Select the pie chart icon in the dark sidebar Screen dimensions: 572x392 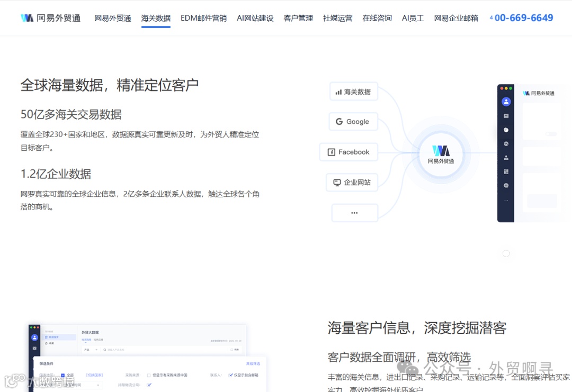point(506,130)
